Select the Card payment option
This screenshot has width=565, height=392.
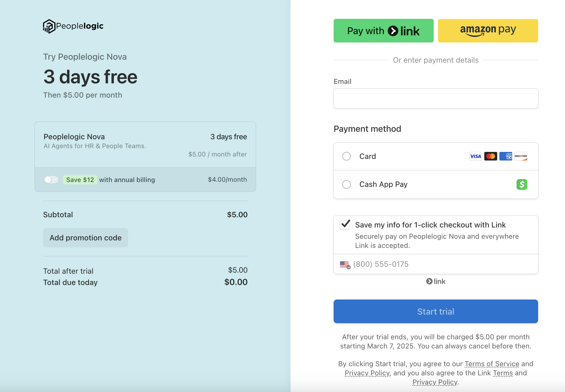[x=347, y=156]
